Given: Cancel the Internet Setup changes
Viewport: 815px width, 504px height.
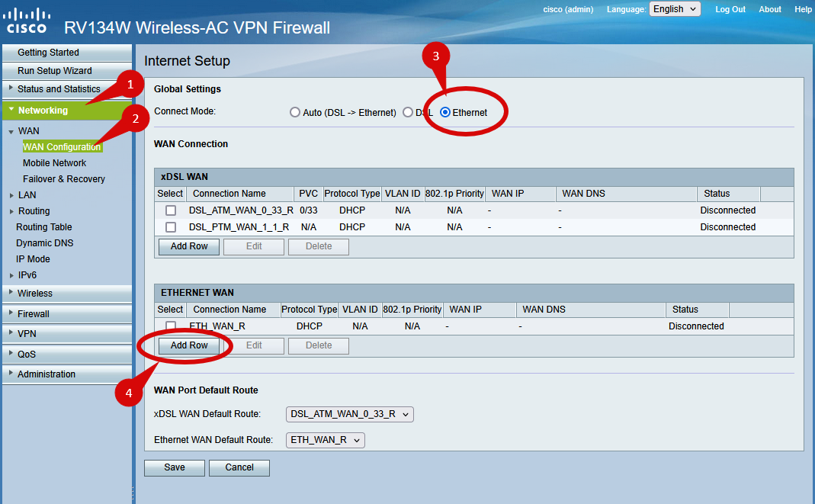Looking at the screenshot, I should pos(239,467).
